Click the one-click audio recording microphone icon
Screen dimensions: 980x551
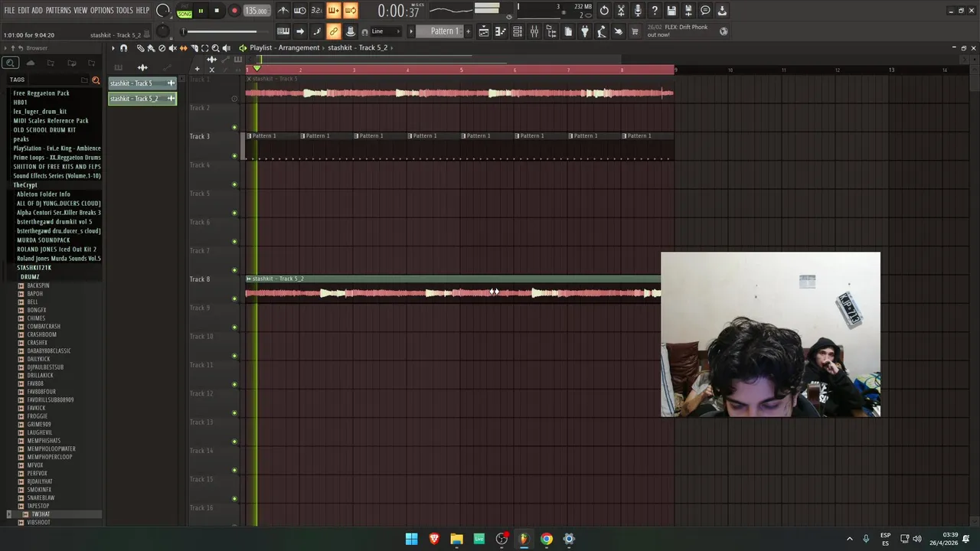click(638, 11)
